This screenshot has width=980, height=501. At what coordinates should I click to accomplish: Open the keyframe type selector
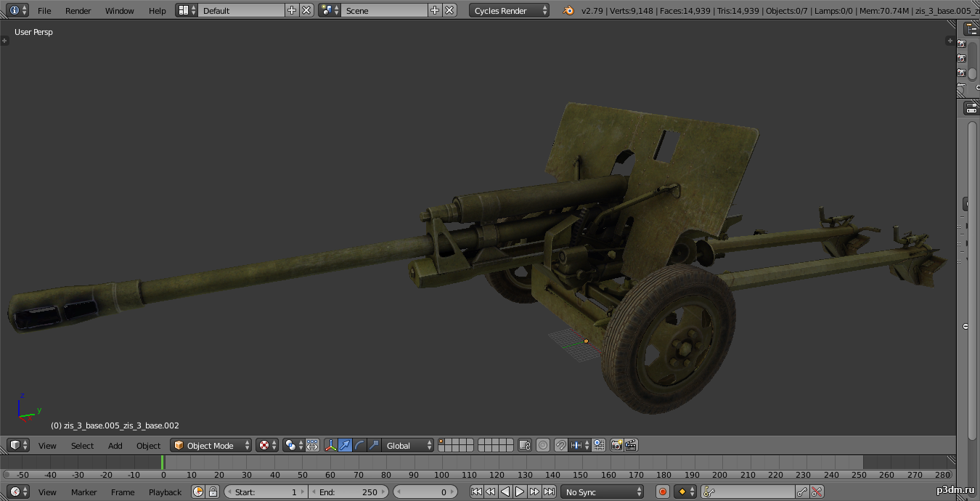685,492
